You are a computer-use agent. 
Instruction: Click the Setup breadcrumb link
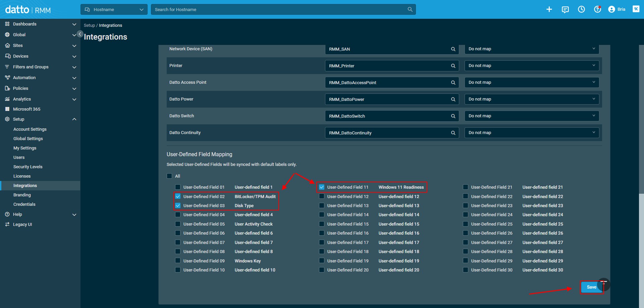[x=89, y=25]
